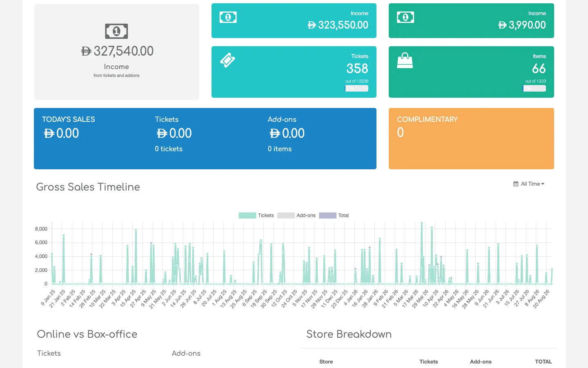Image resolution: width=588 pixels, height=368 pixels.
Task: Click the '0 tickets' count in today's sales
Action: coord(169,149)
